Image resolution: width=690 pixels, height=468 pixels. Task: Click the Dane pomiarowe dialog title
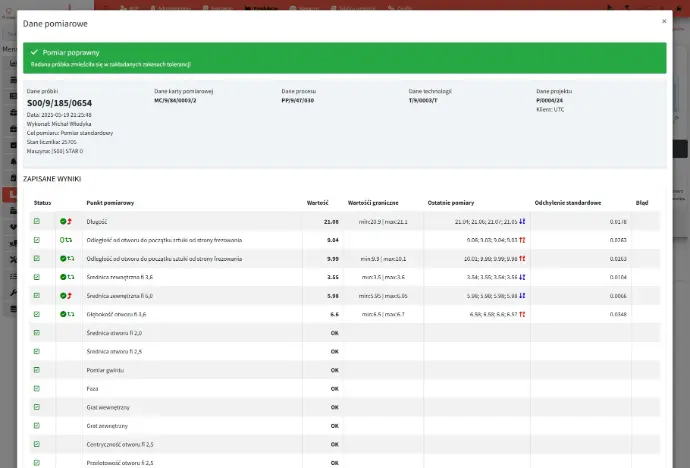click(55, 24)
